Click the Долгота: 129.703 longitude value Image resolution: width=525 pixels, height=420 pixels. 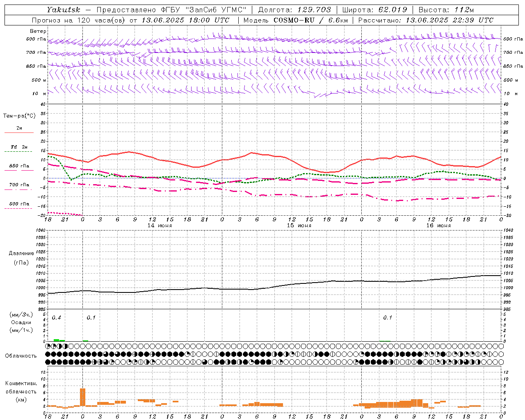click(294, 10)
